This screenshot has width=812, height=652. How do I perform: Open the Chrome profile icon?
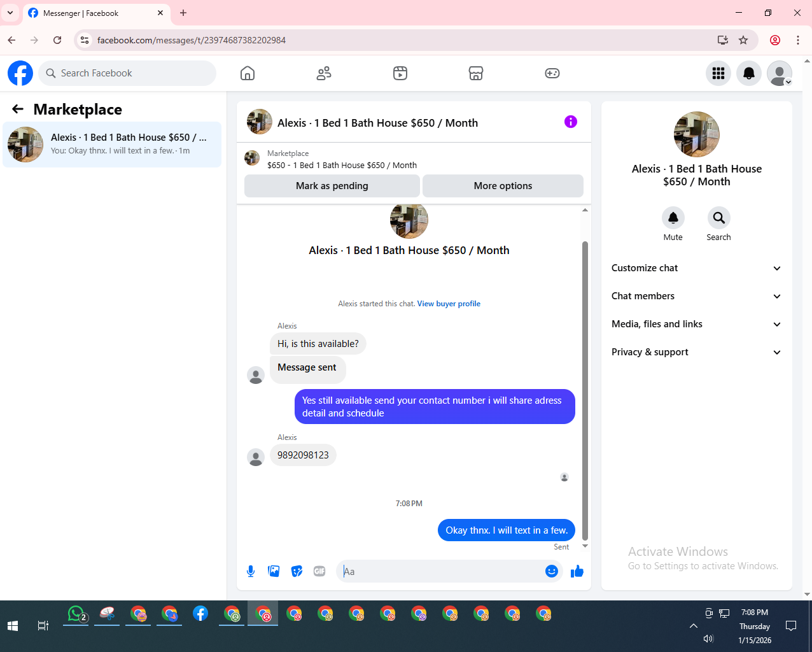775,40
